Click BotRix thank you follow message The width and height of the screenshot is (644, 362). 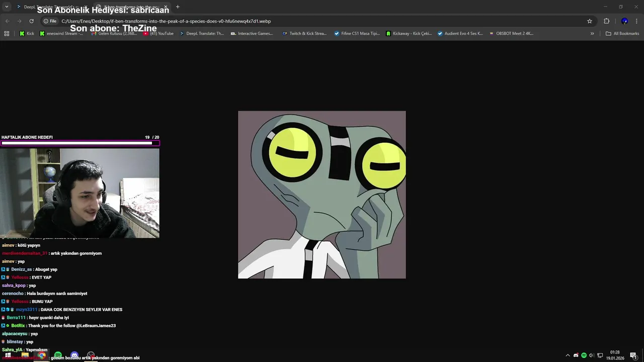click(x=72, y=326)
